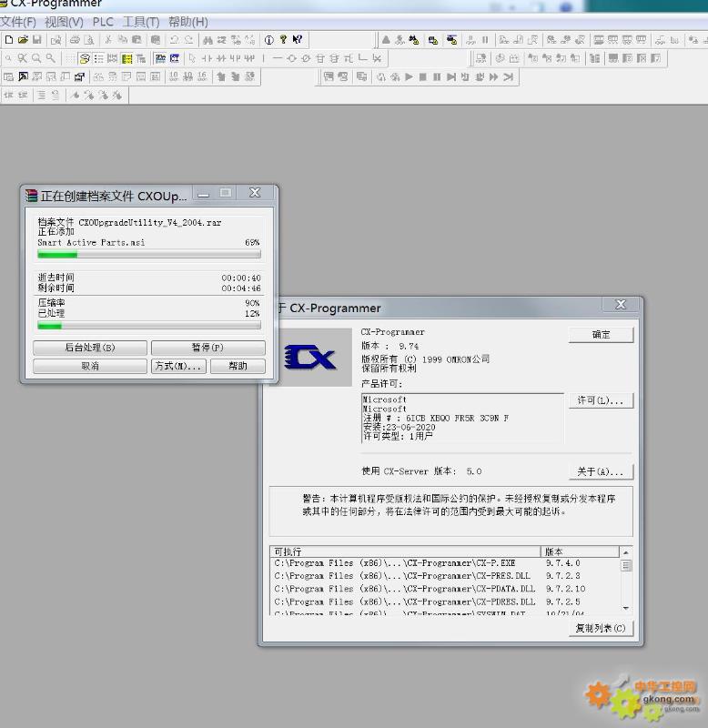
Task: Create a new project with New icon
Action: point(9,40)
